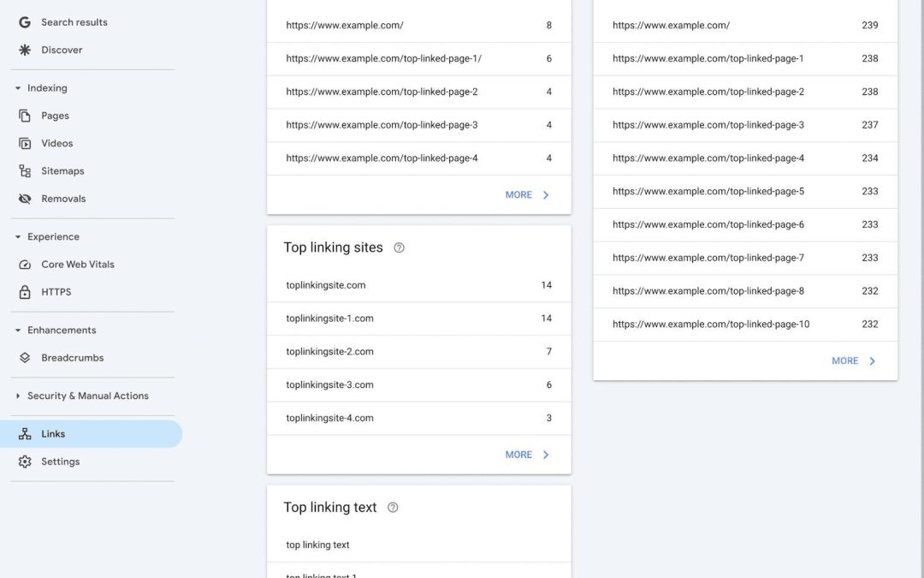This screenshot has width=924, height=578.
Task: Click chevron arrow in right card MORE
Action: (x=872, y=361)
